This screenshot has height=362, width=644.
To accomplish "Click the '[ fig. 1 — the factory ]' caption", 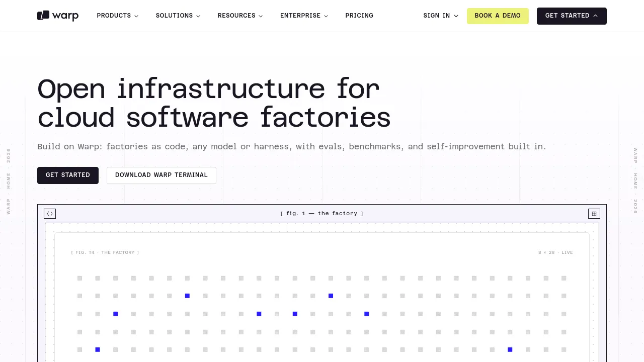I will tap(322, 214).
